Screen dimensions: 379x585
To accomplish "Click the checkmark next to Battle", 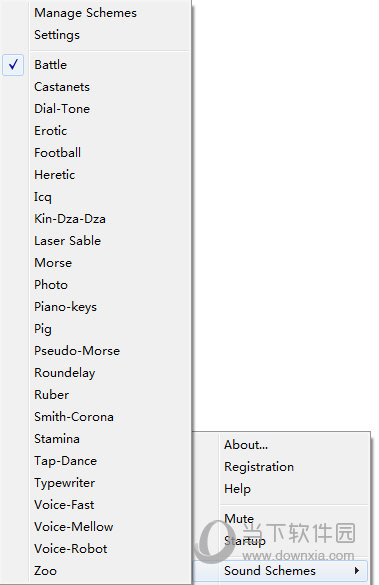I will pos(13,65).
